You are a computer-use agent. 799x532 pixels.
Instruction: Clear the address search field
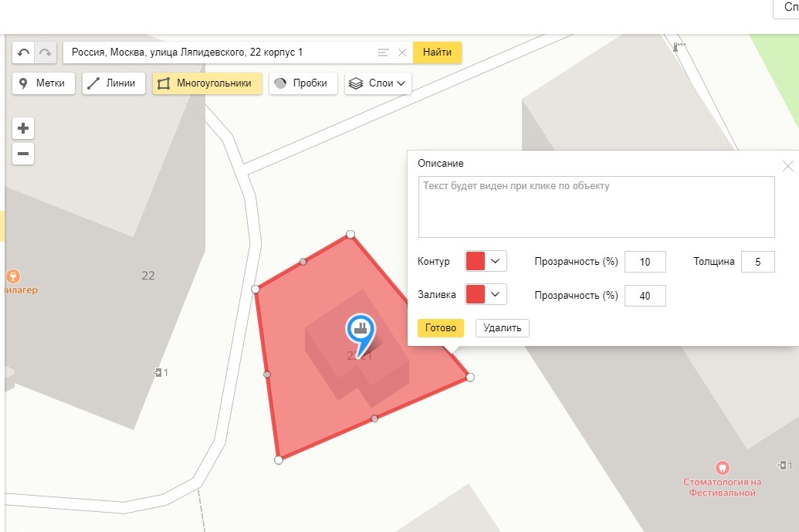[x=401, y=53]
